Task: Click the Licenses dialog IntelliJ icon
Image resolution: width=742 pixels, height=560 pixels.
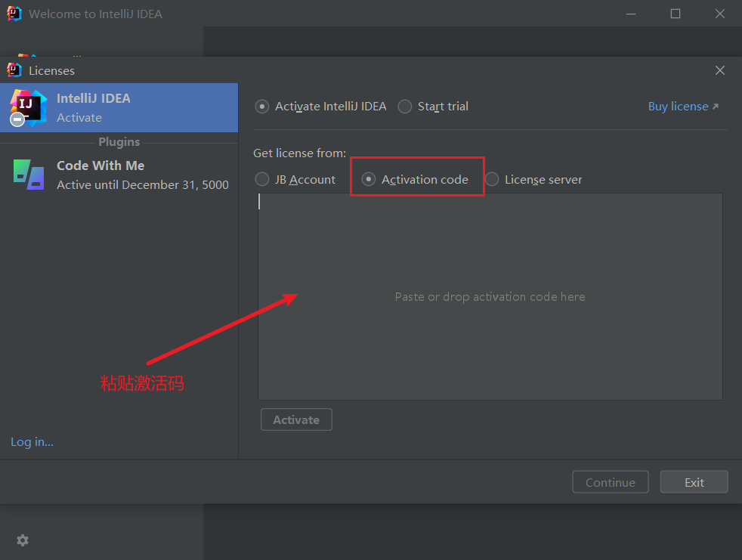Action: [14, 70]
